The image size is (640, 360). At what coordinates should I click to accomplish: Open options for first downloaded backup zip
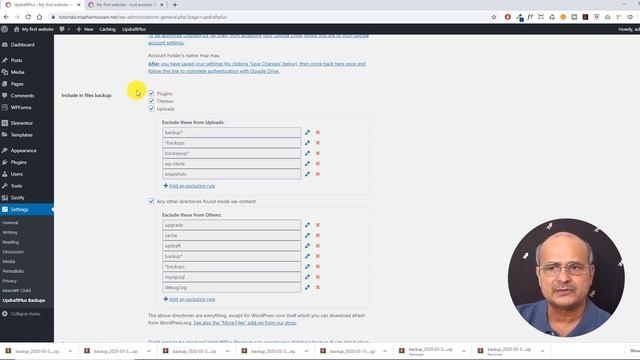70,351
